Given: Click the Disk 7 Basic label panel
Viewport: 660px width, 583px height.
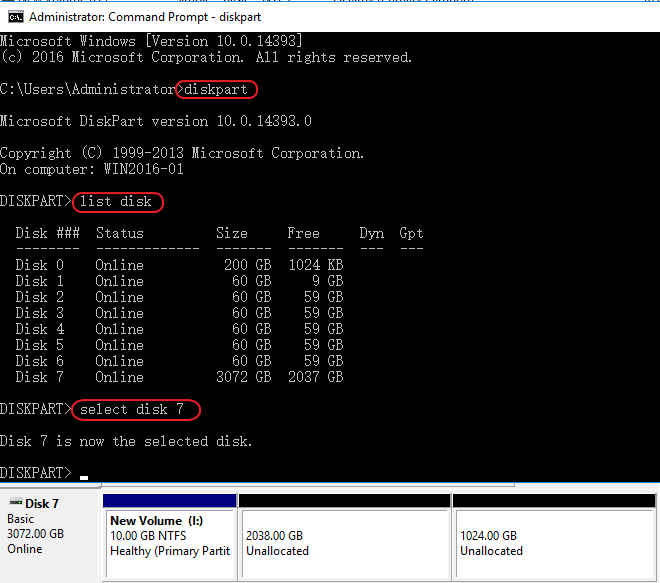Looking at the screenshot, I should [x=50, y=535].
